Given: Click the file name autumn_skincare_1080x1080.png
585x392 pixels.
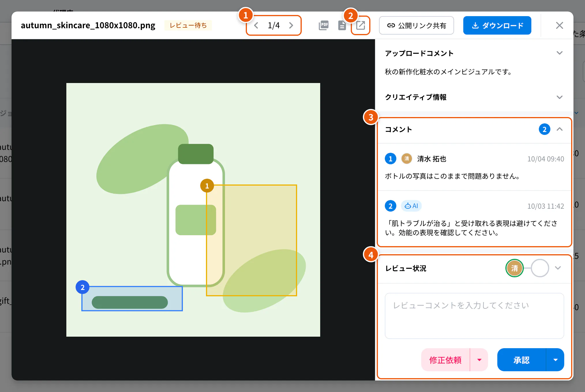Looking at the screenshot, I should pyautogui.click(x=88, y=25).
